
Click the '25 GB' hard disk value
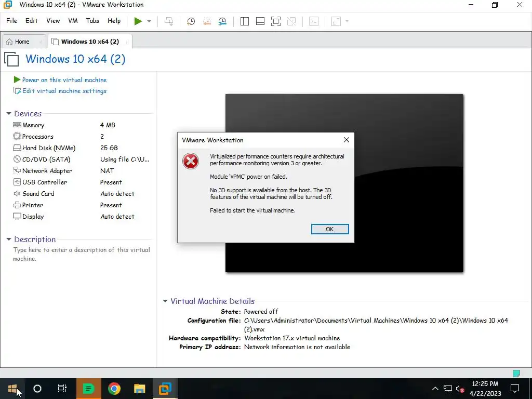(x=109, y=148)
